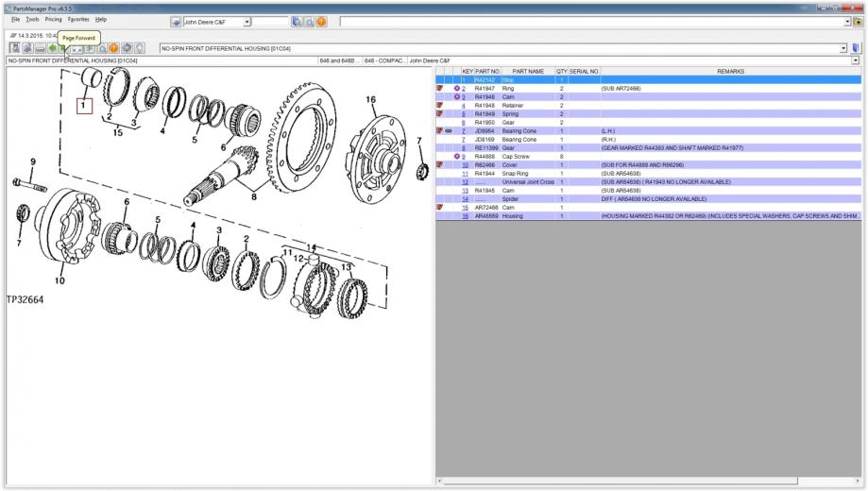
Task: Click the REMARKS column header
Action: pos(731,72)
